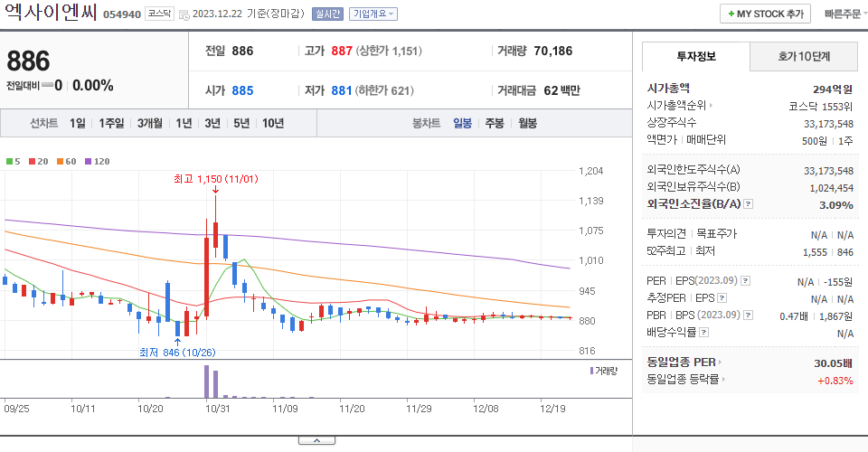Open the 기업개요 dropdown

click(373, 14)
